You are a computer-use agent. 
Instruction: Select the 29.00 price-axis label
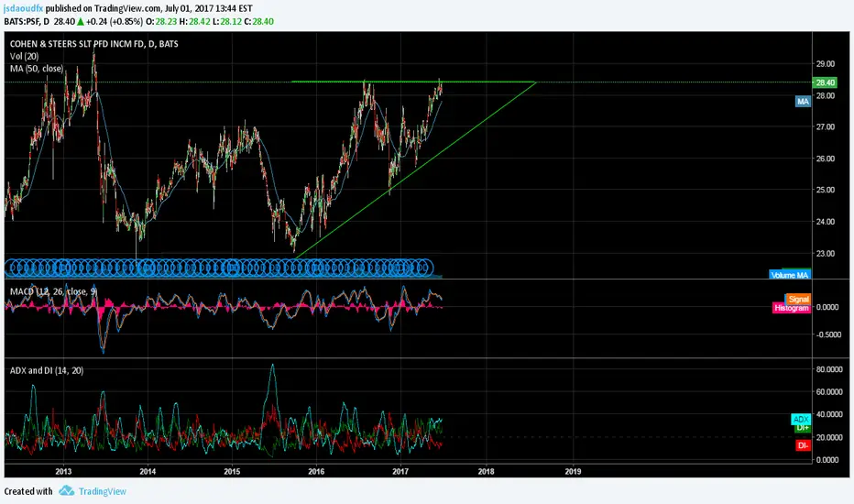pos(825,64)
